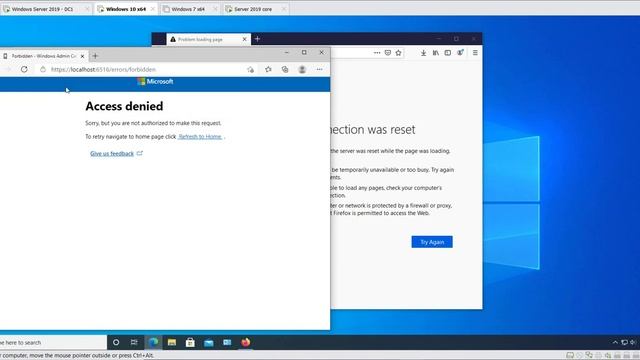This screenshot has width=640, height=360.
Task: Open Edge Collections
Action: tap(285, 69)
